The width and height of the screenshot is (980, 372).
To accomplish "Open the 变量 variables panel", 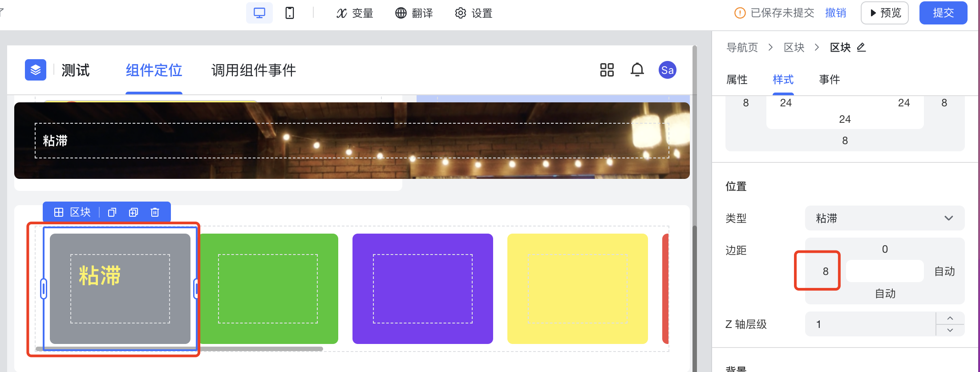I will tap(354, 13).
